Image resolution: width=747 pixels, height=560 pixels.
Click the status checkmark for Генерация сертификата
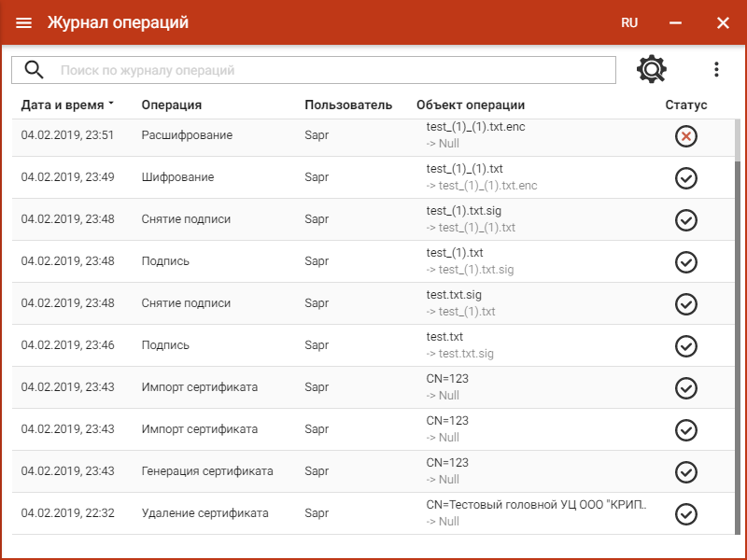click(x=686, y=472)
